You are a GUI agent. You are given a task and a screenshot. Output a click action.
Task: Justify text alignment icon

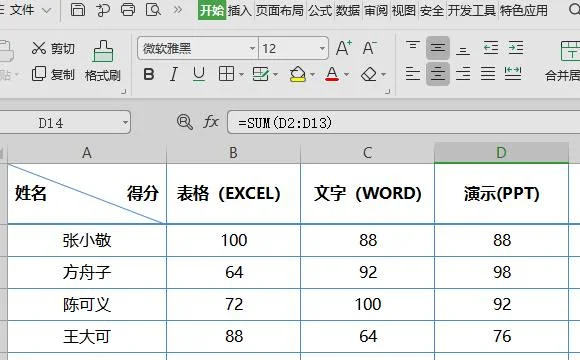pyautogui.click(x=488, y=74)
